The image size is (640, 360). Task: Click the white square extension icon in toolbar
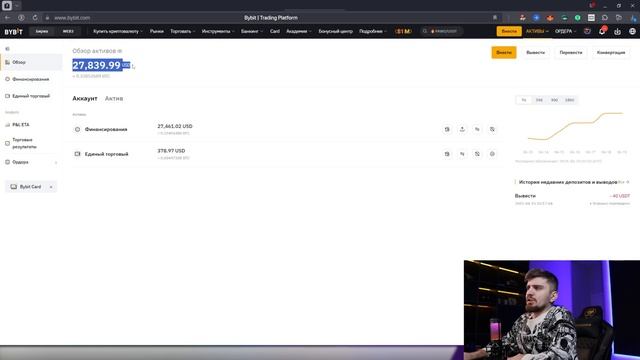tap(591, 18)
